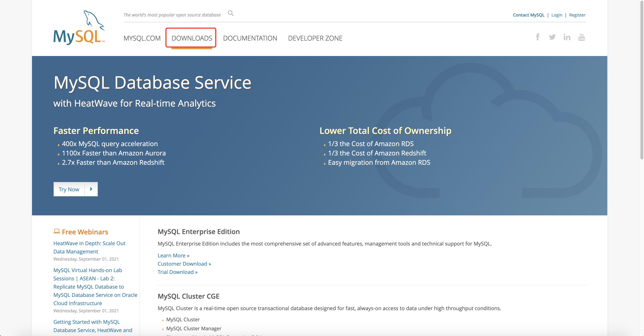The height and width of the screenshot is (336, 644).
Task: Open MySQL's Twitter profile icon
Action: coord(552,37)
